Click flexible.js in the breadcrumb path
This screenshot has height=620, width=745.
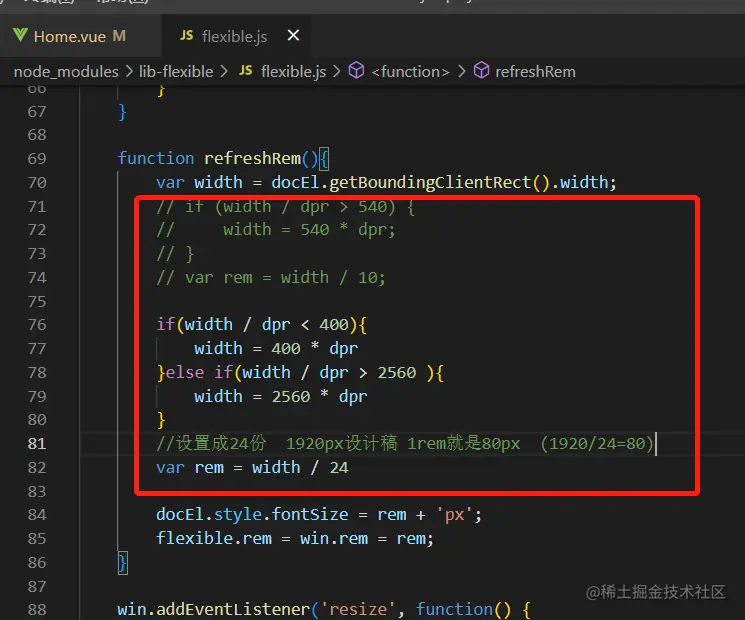293,72
